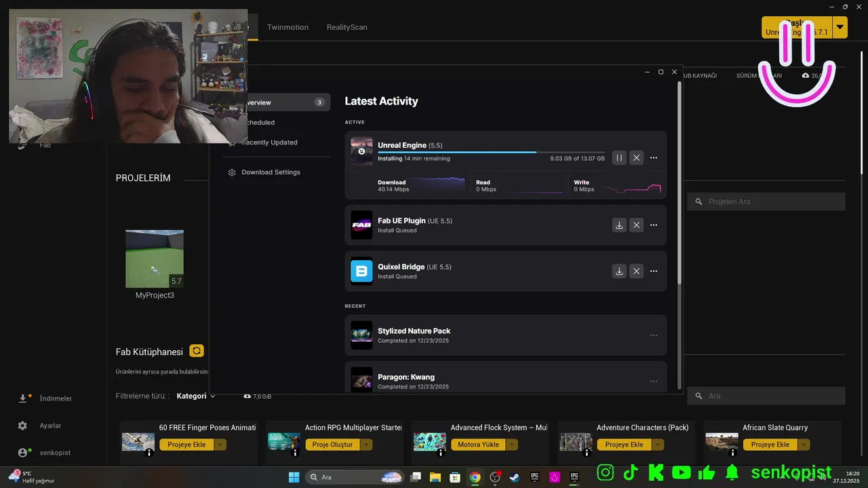Show info for African Slate Quarry asset
This screenshot has width=868, height=488.
(732, 453)
